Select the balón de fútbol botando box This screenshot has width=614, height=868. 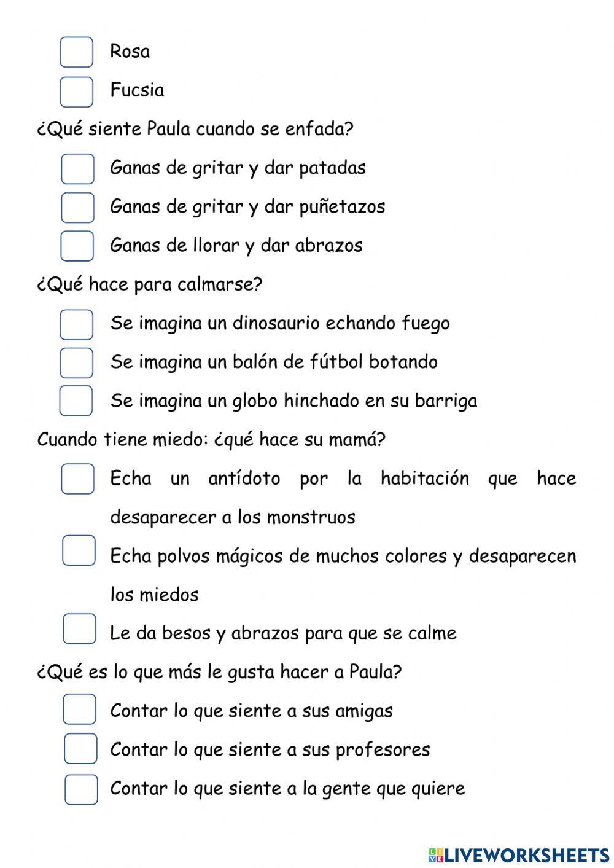tap(77, 362)
